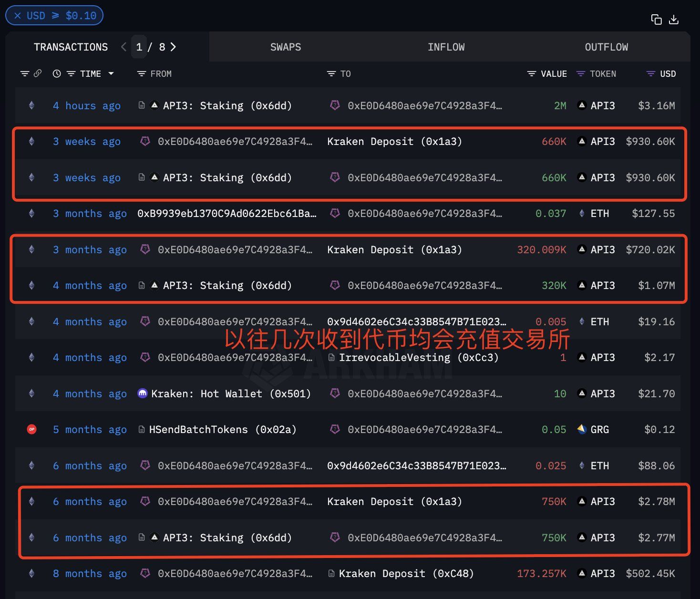Image resolution: width=700 pixels, height=599 pixels.
Task: Open Kraken Deposit (0xC48) address
Action: pyautogui.click(x=406, y=574)
